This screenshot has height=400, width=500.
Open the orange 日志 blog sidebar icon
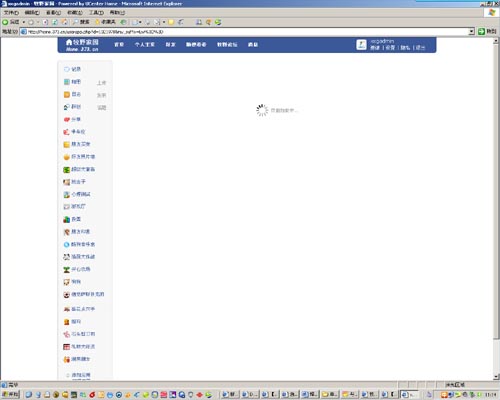point(67,94)
